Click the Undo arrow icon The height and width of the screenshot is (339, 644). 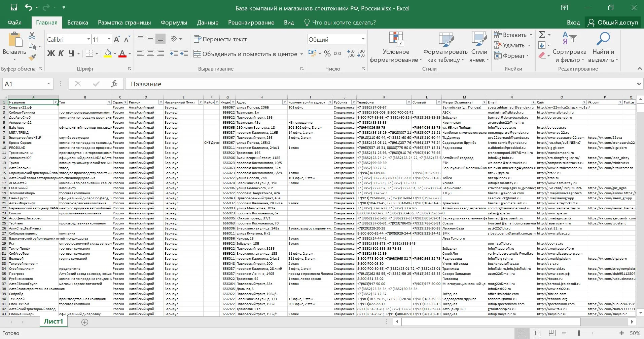click(28, 7)
